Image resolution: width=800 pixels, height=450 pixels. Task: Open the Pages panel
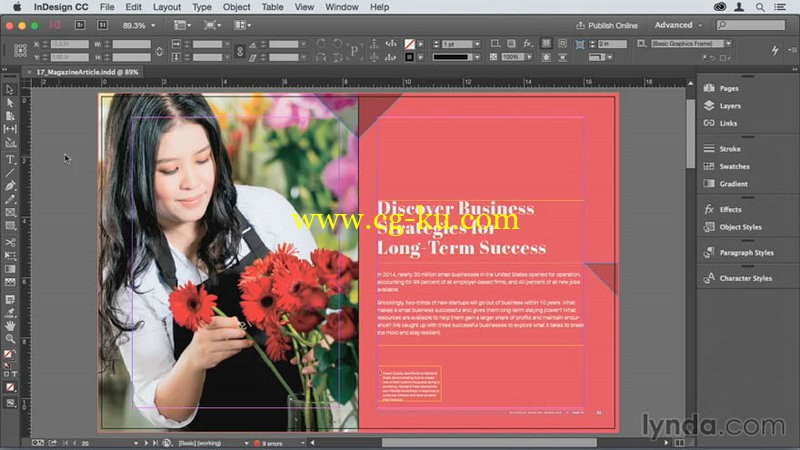(x=721, y=88)
